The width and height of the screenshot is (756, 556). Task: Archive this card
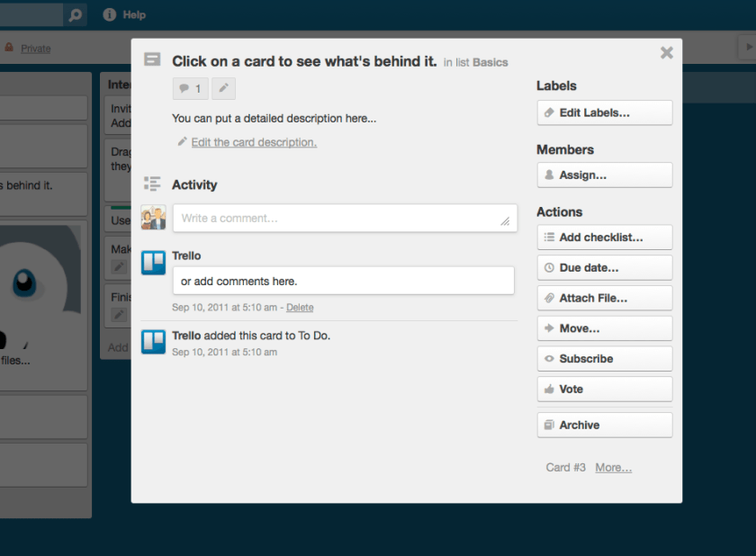click(x=604, y=425)
